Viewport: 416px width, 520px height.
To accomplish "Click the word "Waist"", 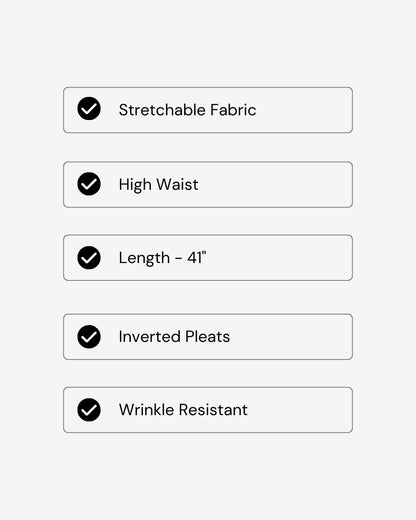I will click(177, 184).
